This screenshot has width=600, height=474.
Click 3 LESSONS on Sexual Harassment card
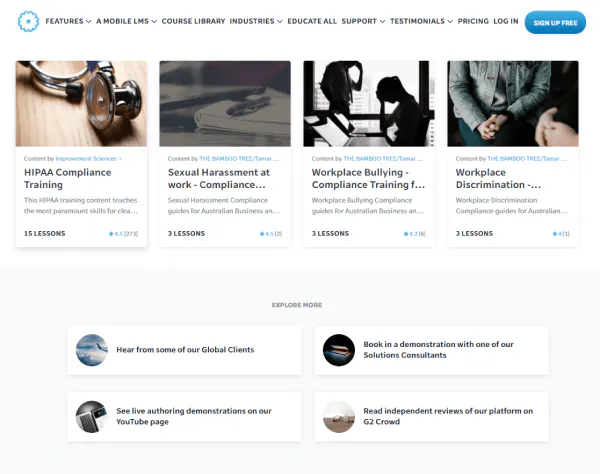[x=186, y=233]
